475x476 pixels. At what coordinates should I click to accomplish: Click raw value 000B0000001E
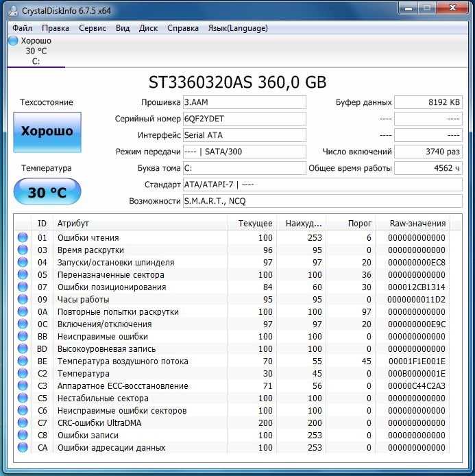pos(417,374)
